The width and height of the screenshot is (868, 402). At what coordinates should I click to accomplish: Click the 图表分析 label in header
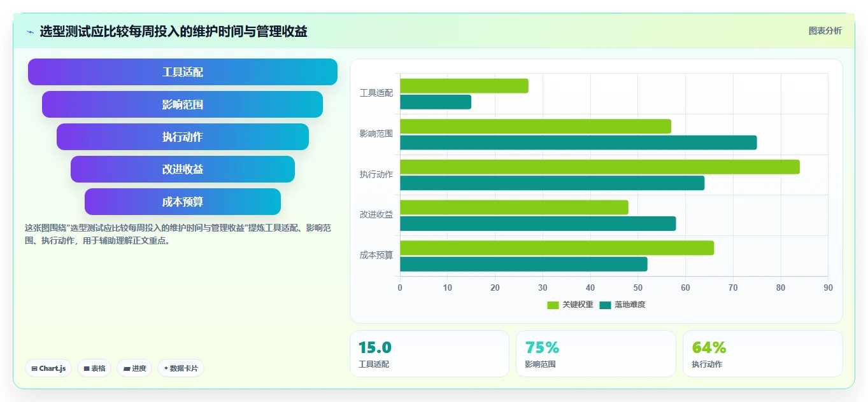tap(825, 31)
